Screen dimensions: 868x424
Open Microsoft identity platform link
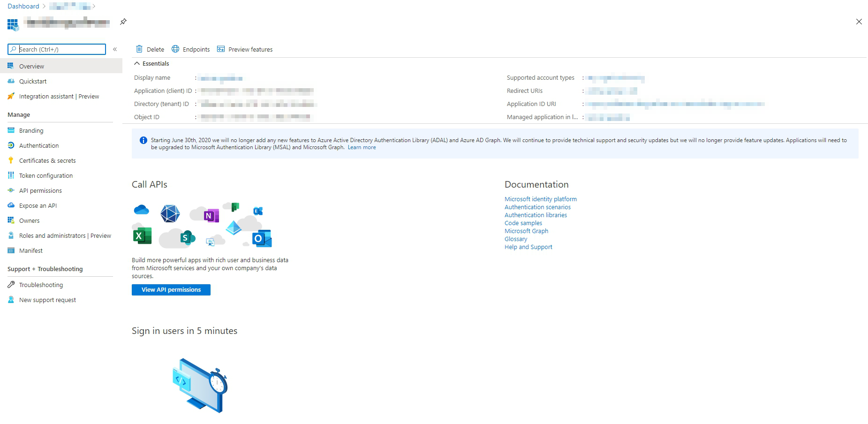[541, 199]
